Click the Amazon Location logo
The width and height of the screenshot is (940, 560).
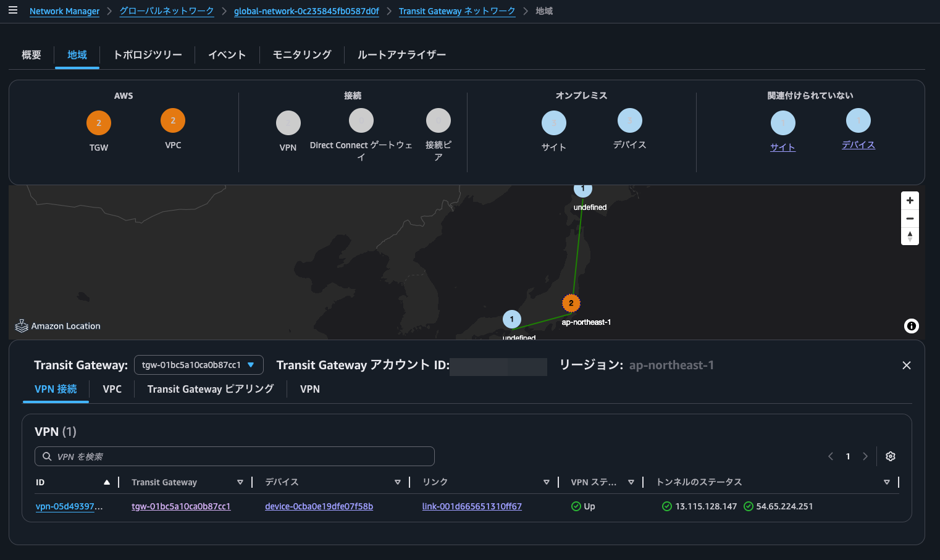tap(57, 326)
